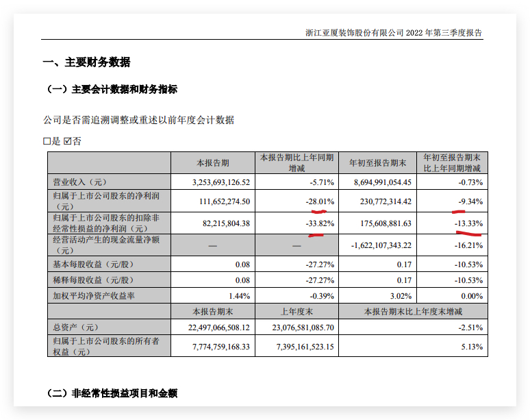
Task: Select value 7,774,759,168.33
Action: pos(221,347)
